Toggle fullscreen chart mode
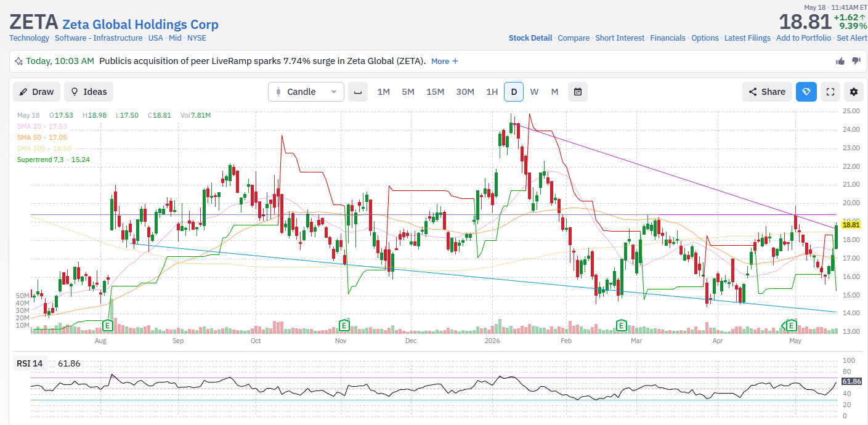Screen dimensions: 868x425 [830, 92]
